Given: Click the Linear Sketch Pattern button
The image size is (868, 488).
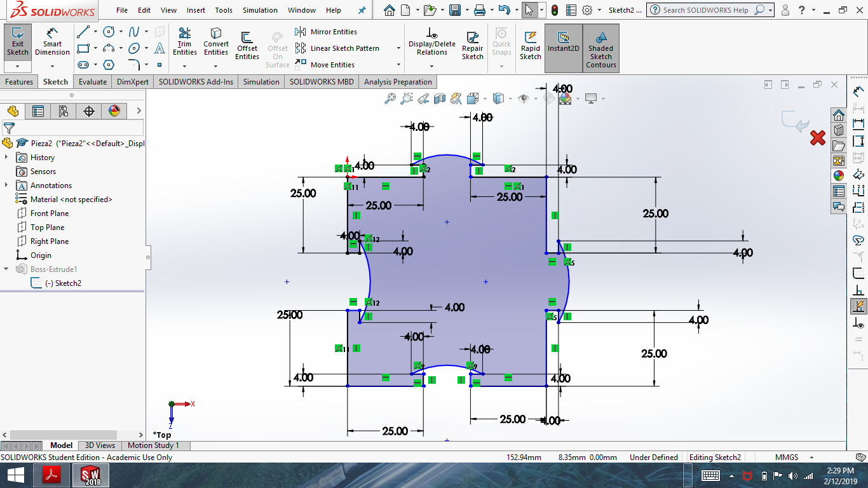Looking at the screenshot, I should (x=337, y=48).
